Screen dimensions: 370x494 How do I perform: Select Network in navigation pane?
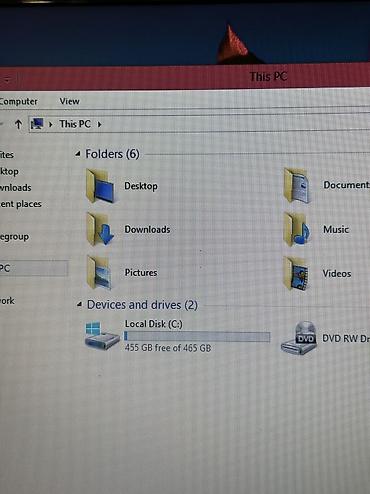tap(7, 301)
